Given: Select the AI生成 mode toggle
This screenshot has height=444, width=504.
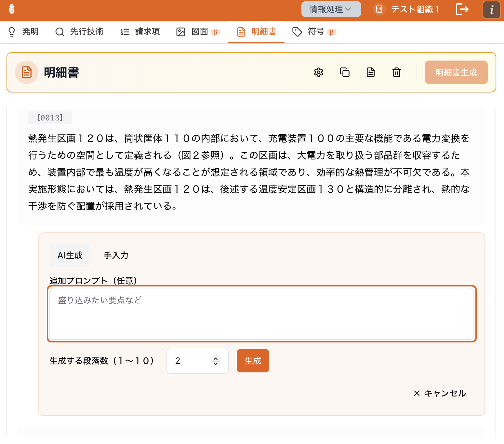Looking at the screenshot, I should (x=70, y=255).
